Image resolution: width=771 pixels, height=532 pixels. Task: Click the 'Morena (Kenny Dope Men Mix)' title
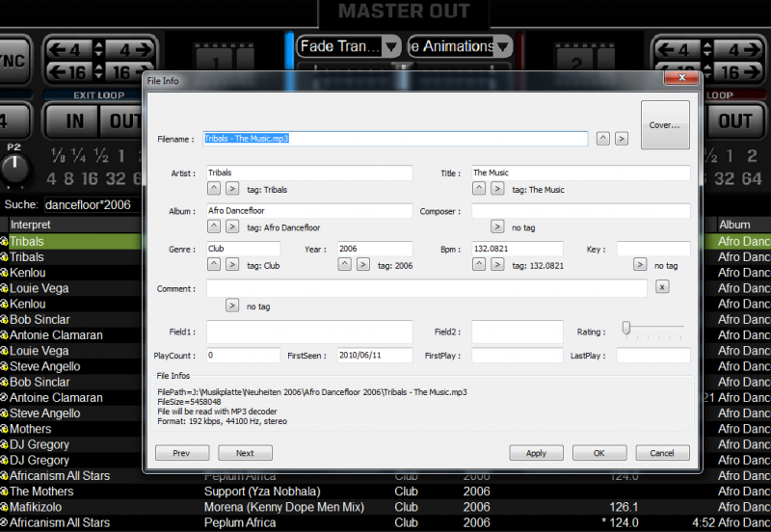284,507
